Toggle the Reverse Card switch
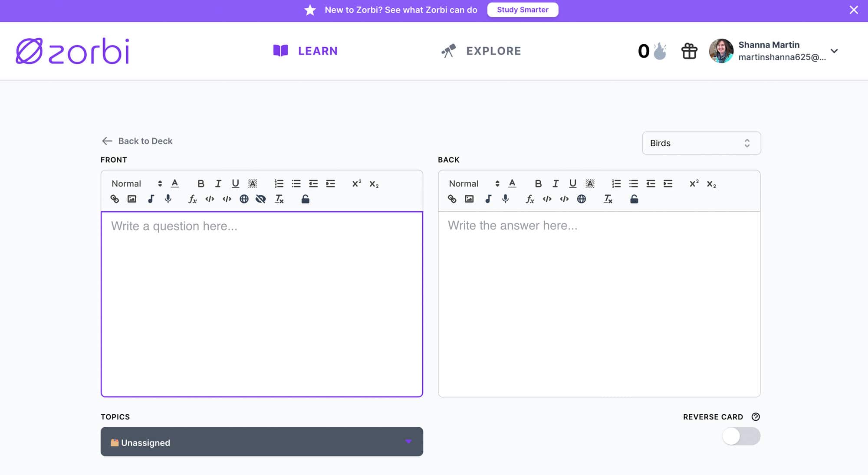 click(741, 436)
